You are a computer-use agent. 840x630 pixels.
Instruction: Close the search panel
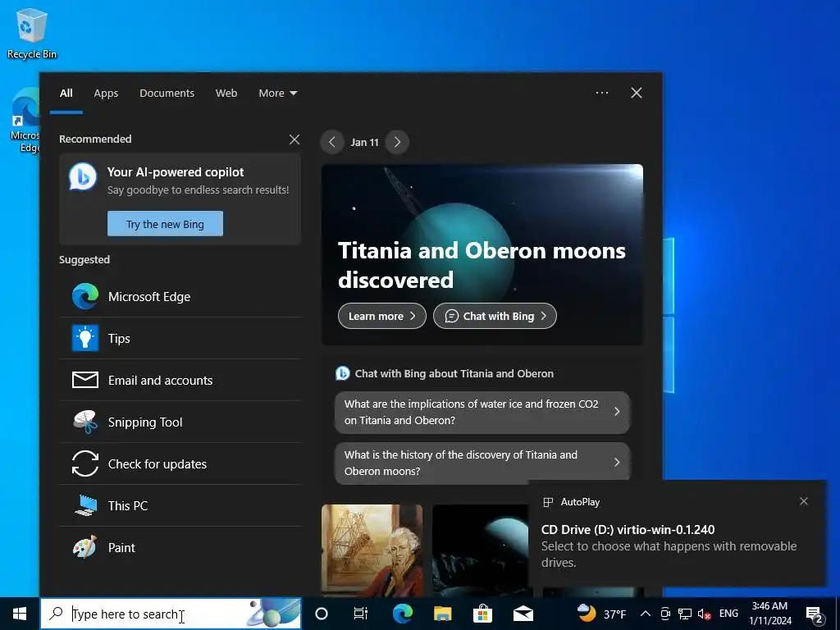coord(637,93)
